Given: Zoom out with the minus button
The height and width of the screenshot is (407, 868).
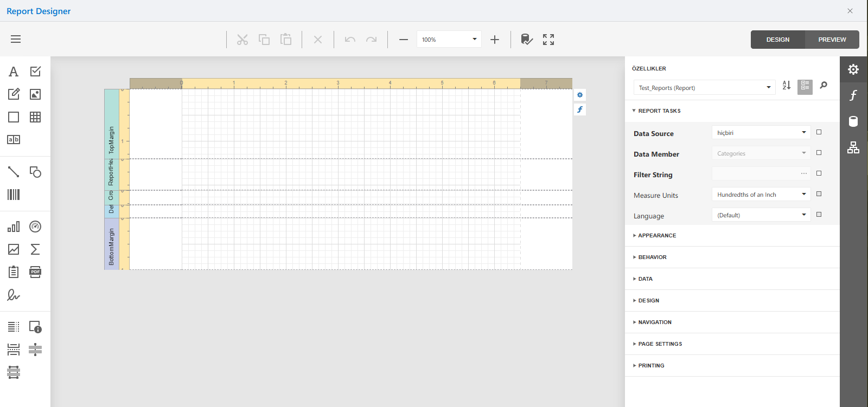Looking at the screenshot, I should click(x=404, y=40).
